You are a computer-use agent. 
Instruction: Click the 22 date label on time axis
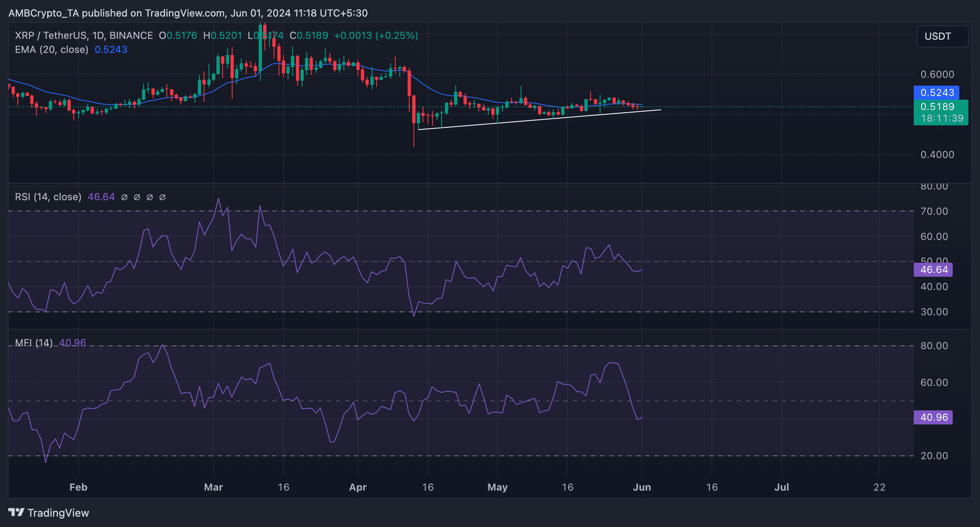click(x=879, y=487)
